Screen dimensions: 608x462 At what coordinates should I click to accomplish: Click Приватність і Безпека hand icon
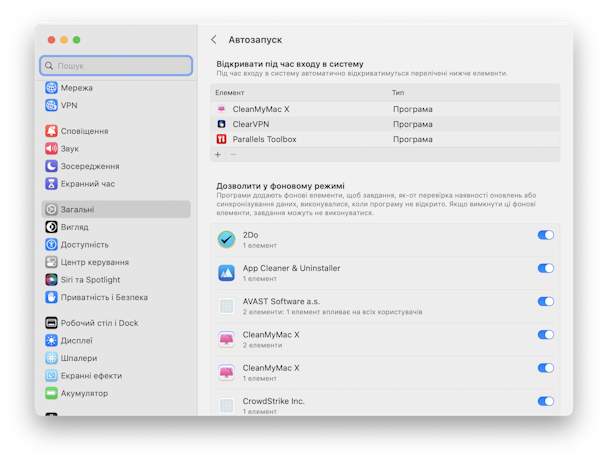[x=51, y=297]
